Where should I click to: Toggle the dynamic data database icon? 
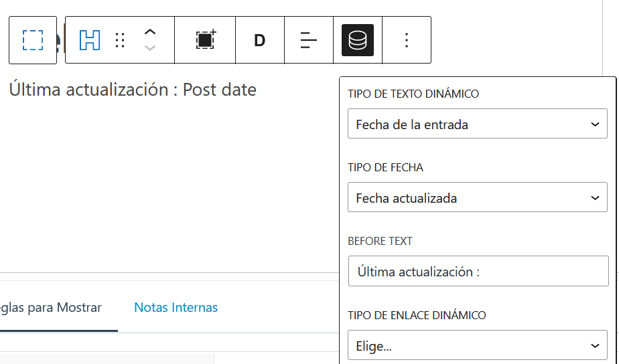(x=358, y=40)
